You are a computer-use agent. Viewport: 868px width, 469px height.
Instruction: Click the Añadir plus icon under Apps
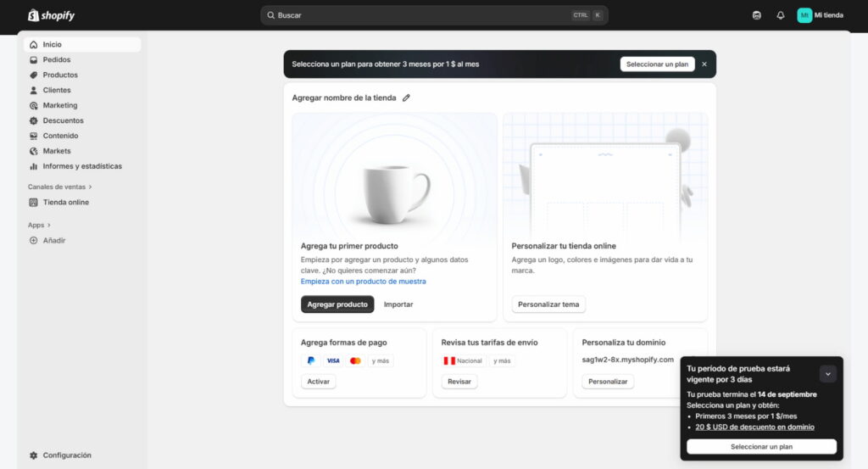click(x=34, y=240)
